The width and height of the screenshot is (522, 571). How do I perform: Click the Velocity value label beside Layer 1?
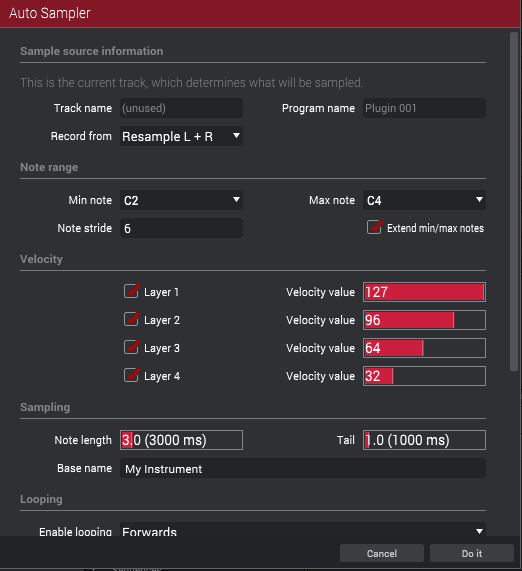320,292
